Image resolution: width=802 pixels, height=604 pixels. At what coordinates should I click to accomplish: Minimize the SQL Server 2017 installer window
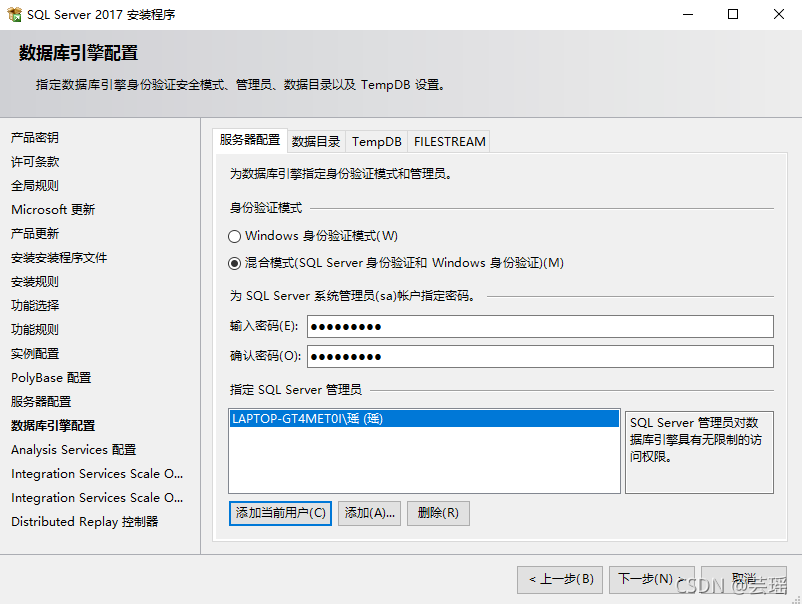point(688,14)
